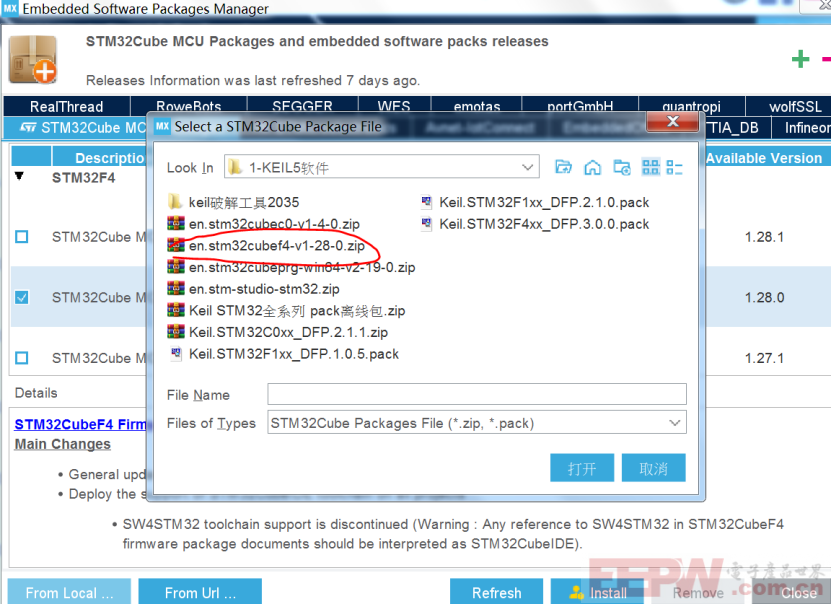This screenshot has width=831, height=604.
Task: Click the From Local button
Action: click(69, 592)
